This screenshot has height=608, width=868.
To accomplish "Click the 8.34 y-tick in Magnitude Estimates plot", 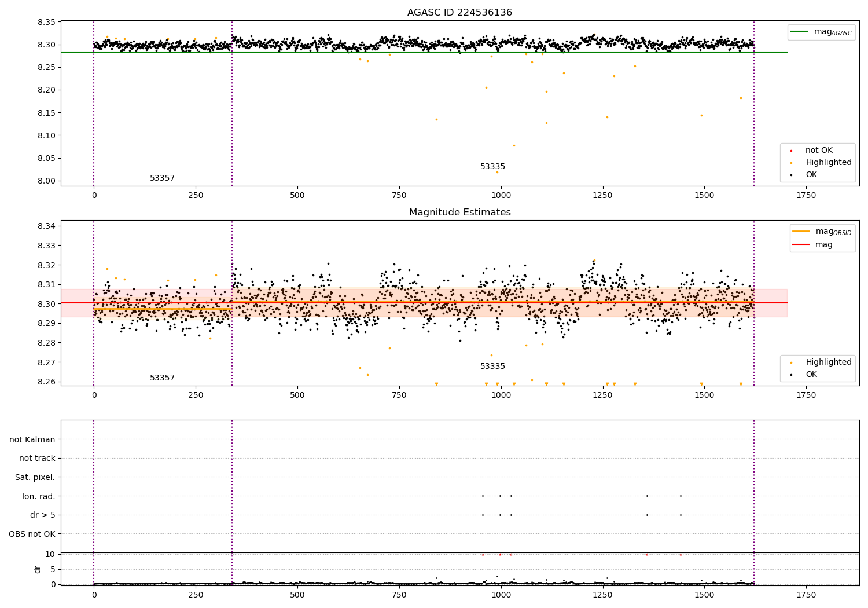I will (46, 226).
